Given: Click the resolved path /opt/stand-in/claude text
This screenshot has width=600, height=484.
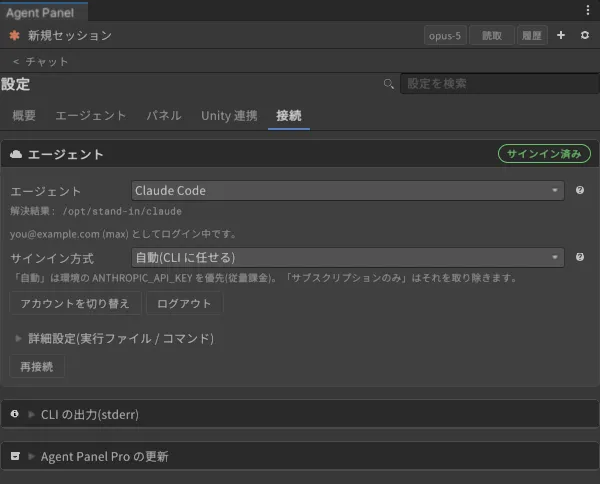Looking at the screenshot, I should pos(122,211).
